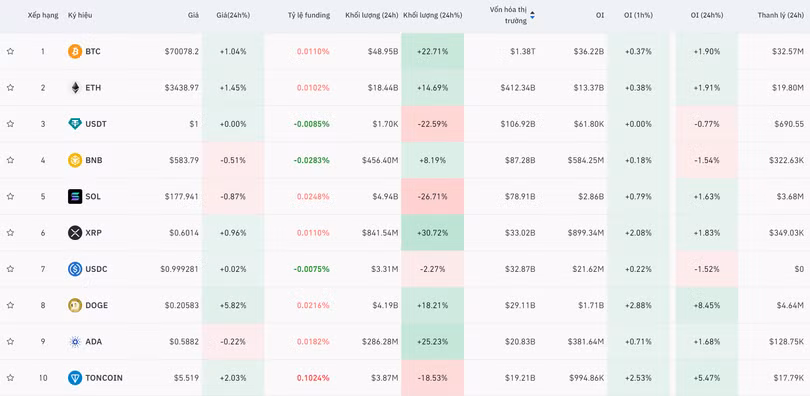Toggle the USDC favorite star
Image resolution: width=810 pixels, height=396 pixels.
pos(10,269)
